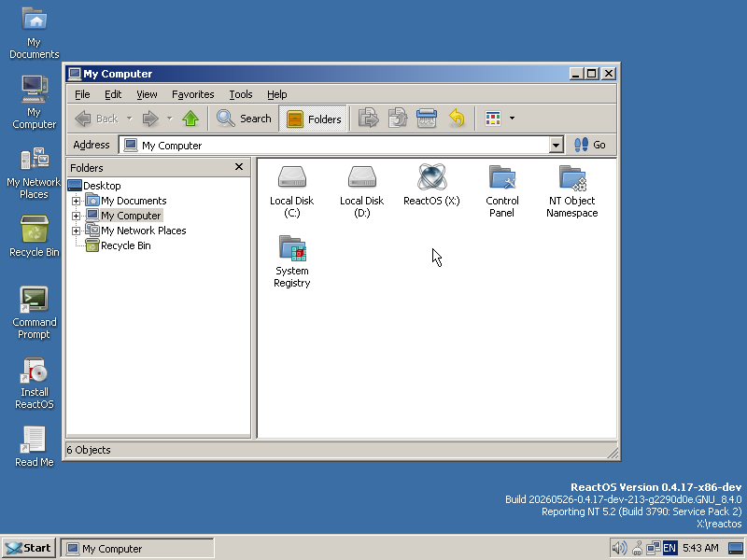Viewport: 747px width, 560px height.
Task: Click the volume speaker tray icon
Action: pyautogui.click(x=619, y=549)
